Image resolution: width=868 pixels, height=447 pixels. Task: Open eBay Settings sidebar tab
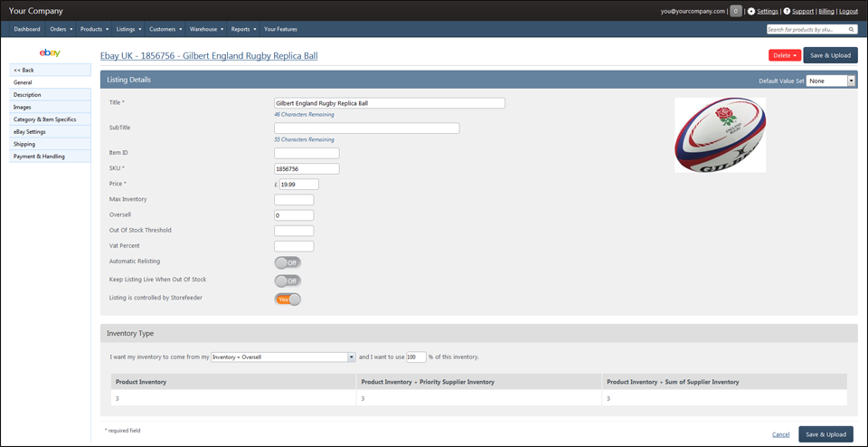(x=50, y=132)
